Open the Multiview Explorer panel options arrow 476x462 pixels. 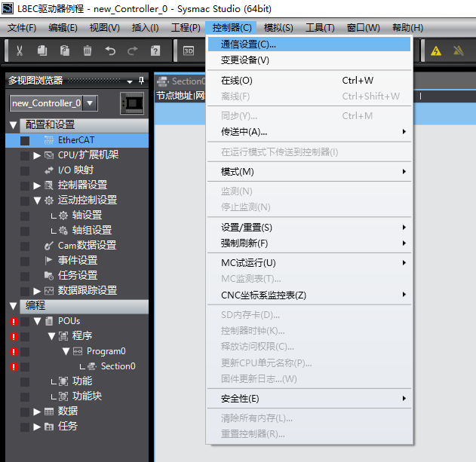[x=130, y=81]
